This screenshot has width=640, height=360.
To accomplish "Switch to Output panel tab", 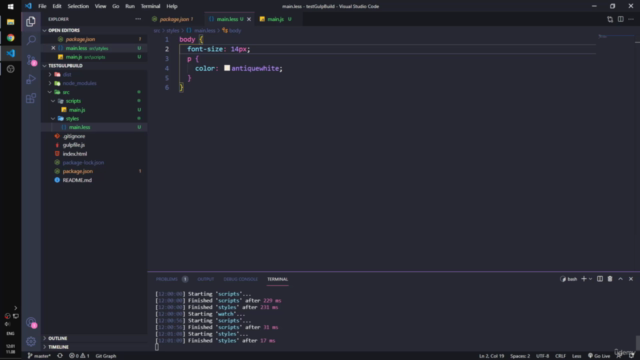I will [205, 279].
